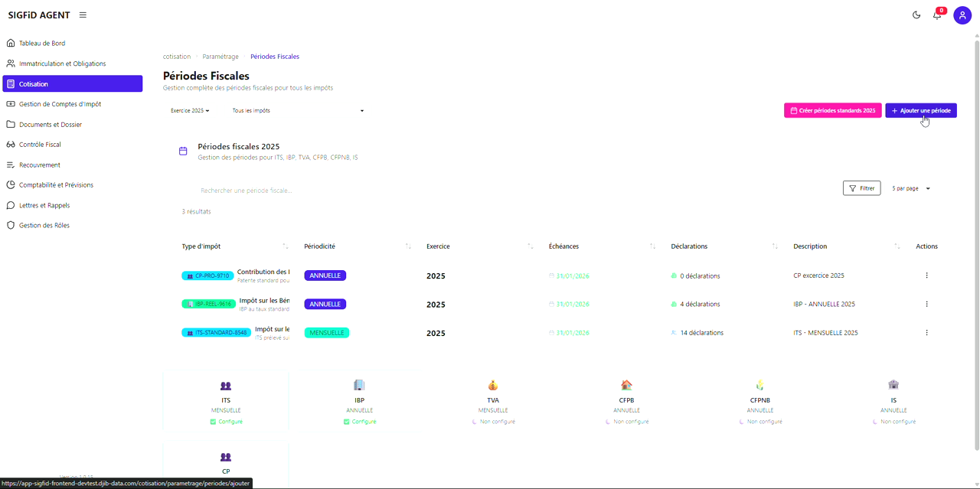Change the 5 par page dropdown
The width and height of the screenshot is (980, 489).
(911, 188)
